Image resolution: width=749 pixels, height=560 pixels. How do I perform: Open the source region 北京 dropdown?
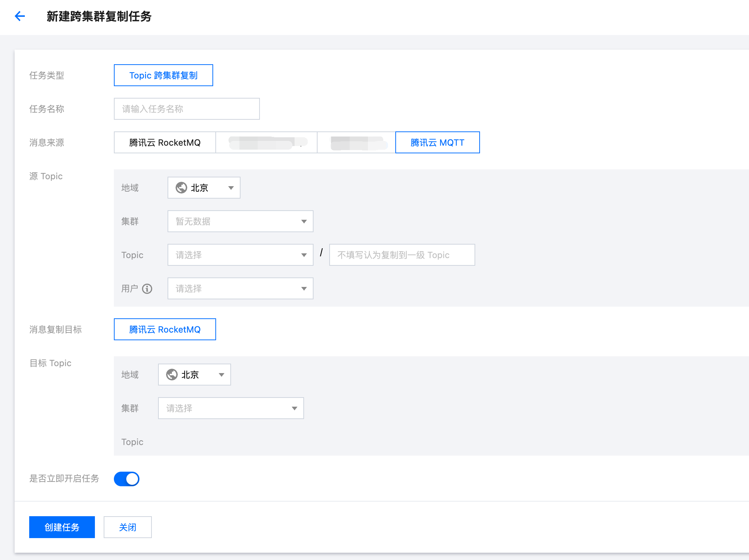(204, 188)
